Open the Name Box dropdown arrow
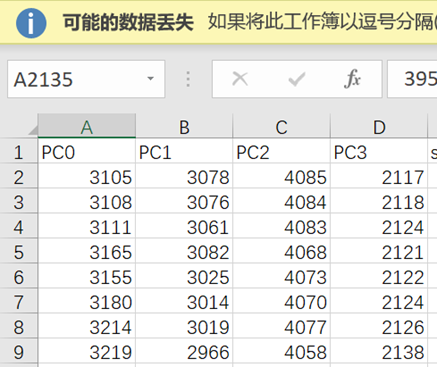The height and width of the screenshot is (367, 437). coord(151,79)
